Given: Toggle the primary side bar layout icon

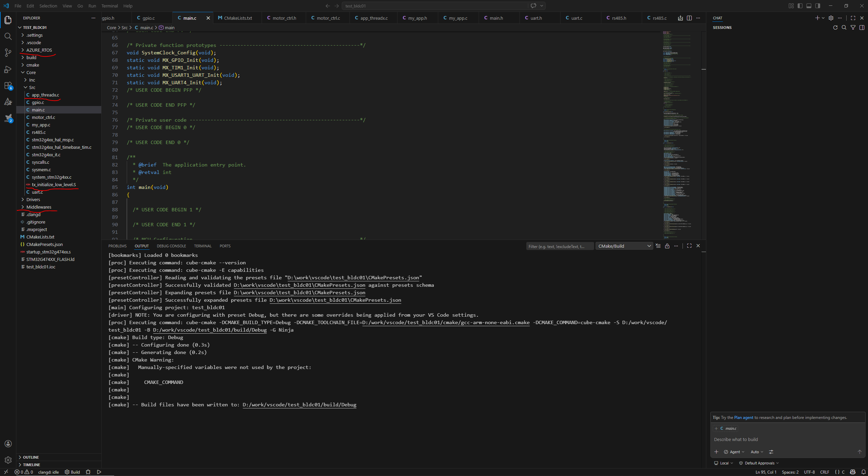Looking at the screenshot, I should (800, 6).
